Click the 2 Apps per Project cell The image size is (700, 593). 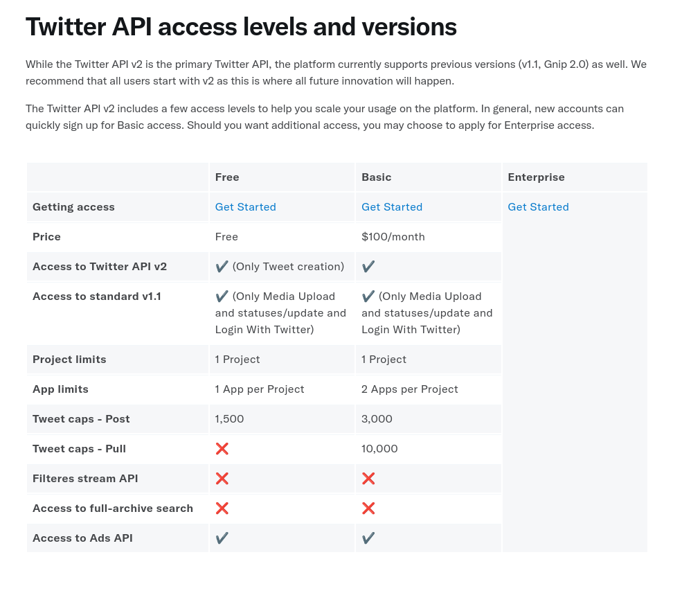coord(409,389)
